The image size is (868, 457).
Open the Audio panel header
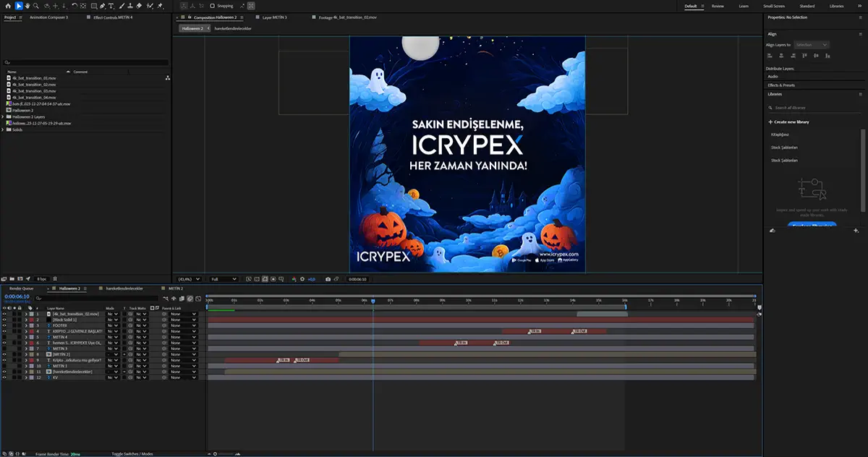773,77
